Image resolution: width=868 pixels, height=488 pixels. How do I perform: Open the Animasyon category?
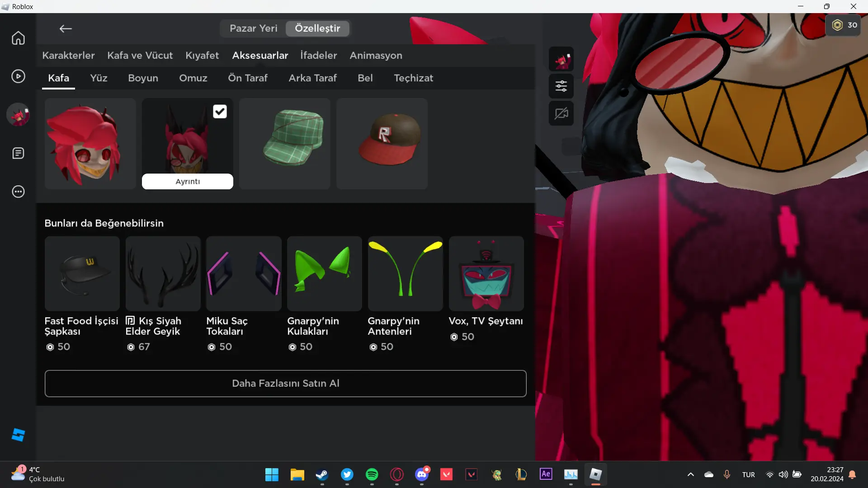tap(376, 55)
